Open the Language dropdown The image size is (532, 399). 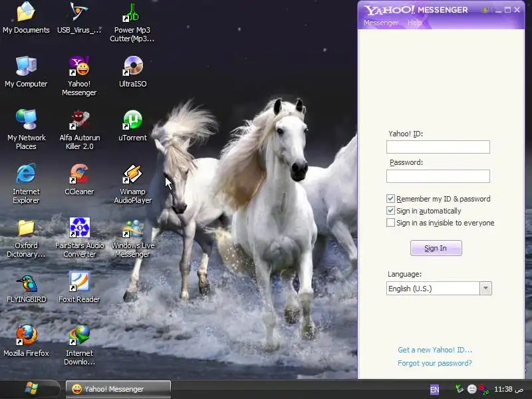(485, 289)
